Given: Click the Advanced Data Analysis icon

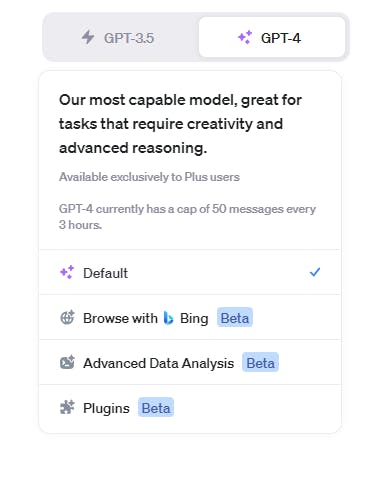Looking at the screenshot, I should coord(67,362).
